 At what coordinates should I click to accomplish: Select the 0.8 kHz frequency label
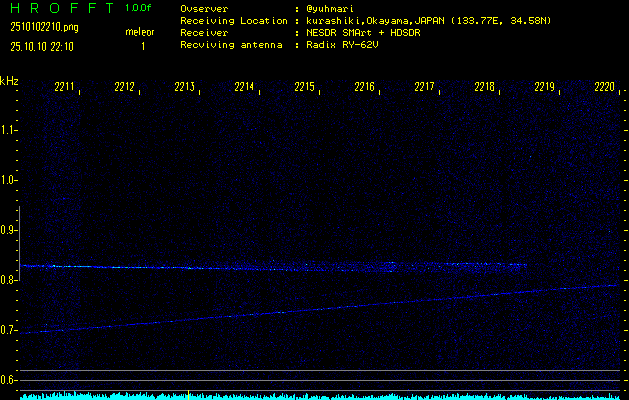tap(9, 280)
